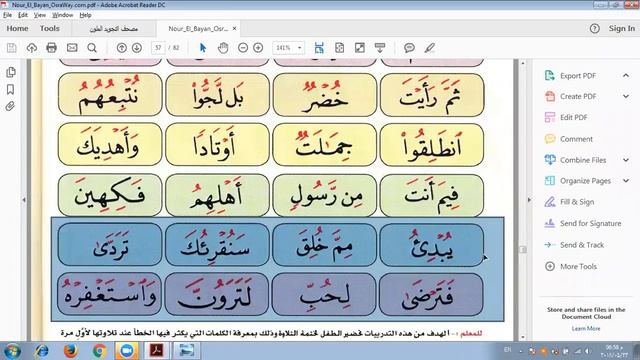
Task: Add a sticky note comment icon
Action: (x=409, y=48)
